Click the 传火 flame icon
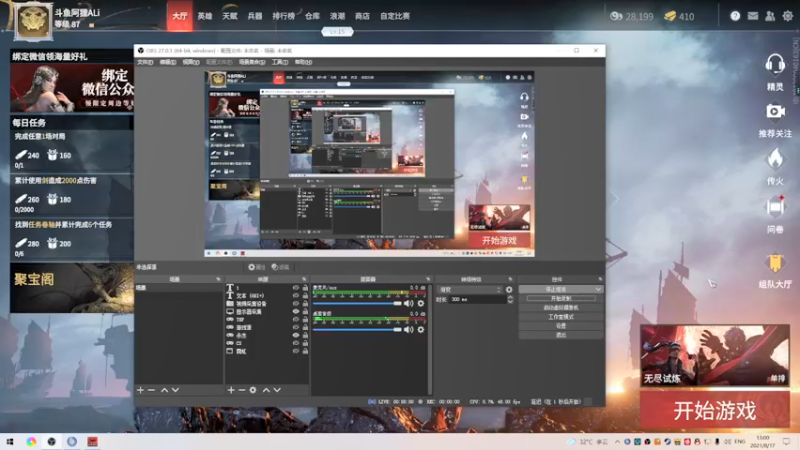 (x=775, y=159)
